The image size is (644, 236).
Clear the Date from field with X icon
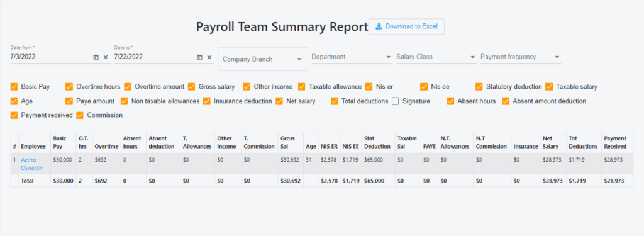click(106, 57)
